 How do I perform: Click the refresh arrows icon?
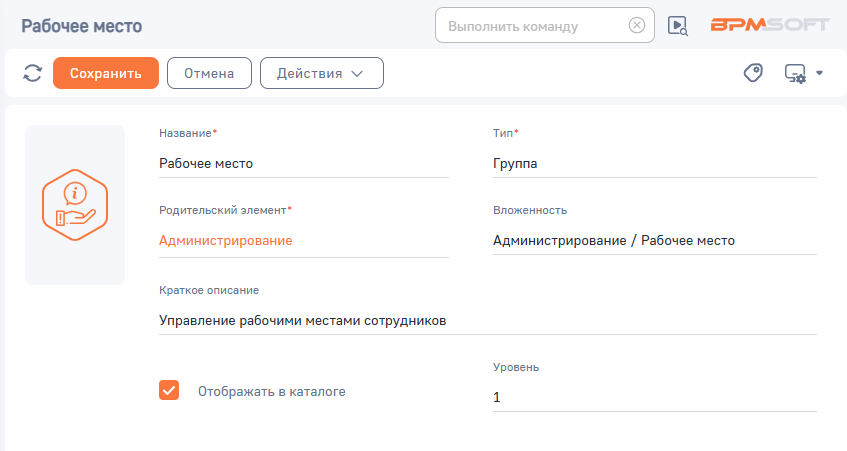point(32,73)
